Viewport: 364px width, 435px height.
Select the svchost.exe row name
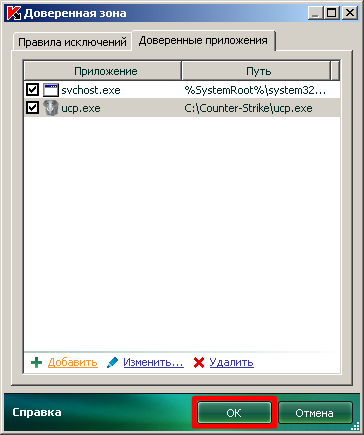coord(91,90)
